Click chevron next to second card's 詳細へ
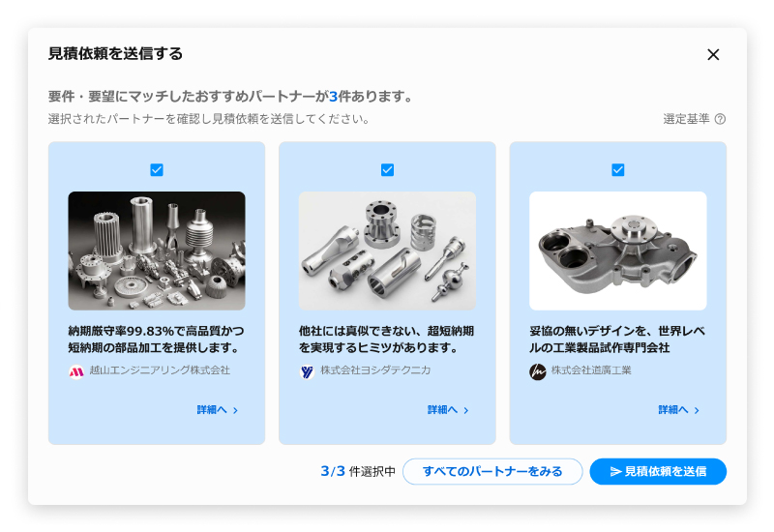The image size is (774, 532). (x=466, y=410)
